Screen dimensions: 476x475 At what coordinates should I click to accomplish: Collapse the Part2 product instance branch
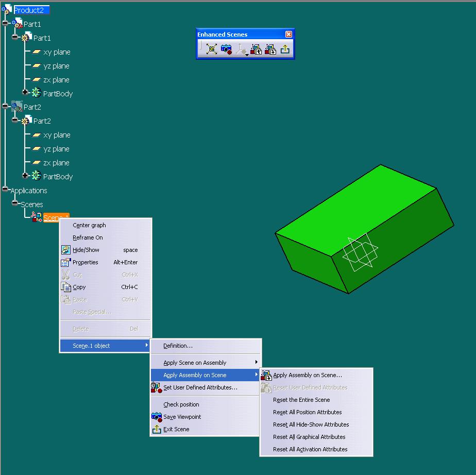coord(5,106)
